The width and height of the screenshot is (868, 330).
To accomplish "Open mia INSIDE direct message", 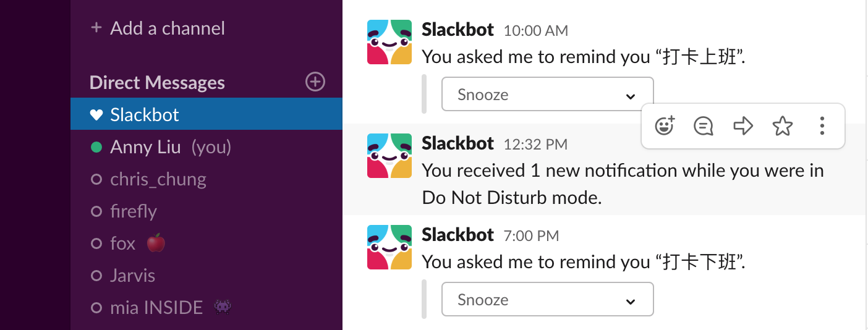I will [206, 308].
